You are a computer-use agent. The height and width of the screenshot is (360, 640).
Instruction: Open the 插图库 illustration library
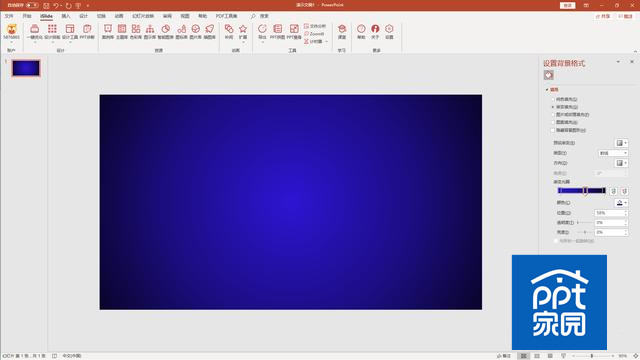(209, 31)
